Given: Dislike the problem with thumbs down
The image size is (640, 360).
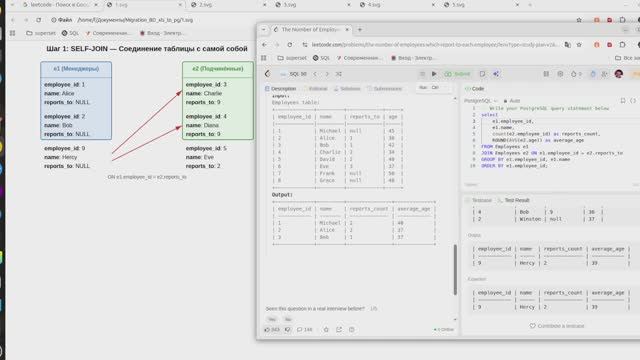Looking at the screenshot, I should 288,329.
